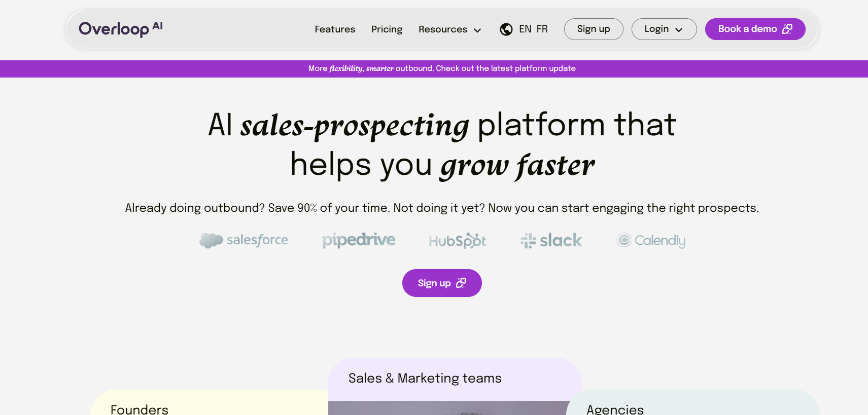This screenshot has width=868, height=415.
Task: Select the Sales & Marketing teams tab
Action: 425,378
